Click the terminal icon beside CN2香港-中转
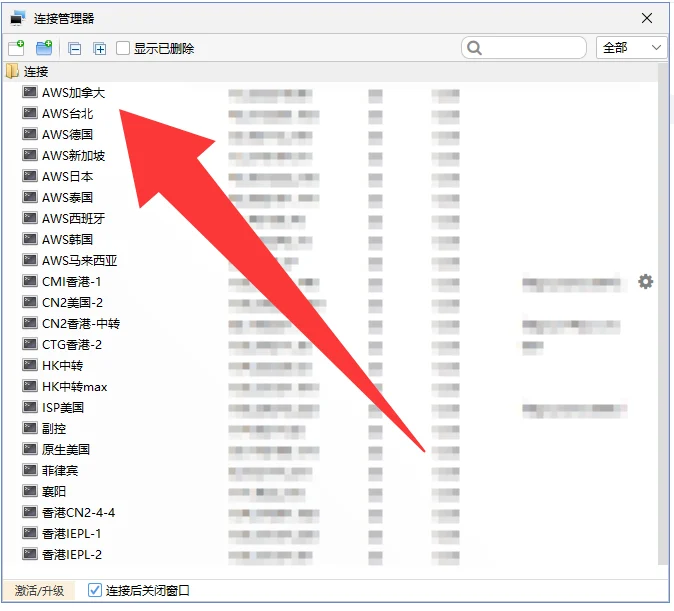Screen dimensions: 674x611 pyautogui.click(x=30, y=323)
